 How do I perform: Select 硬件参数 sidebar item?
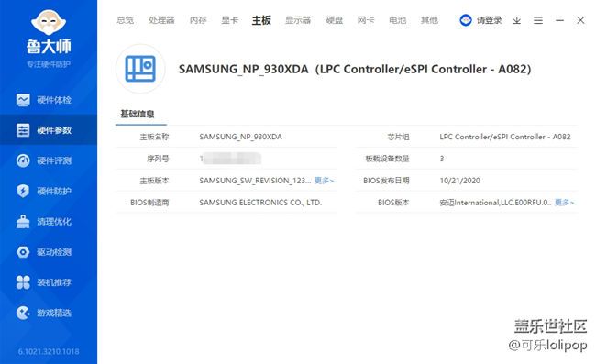(x=49, y=130)
